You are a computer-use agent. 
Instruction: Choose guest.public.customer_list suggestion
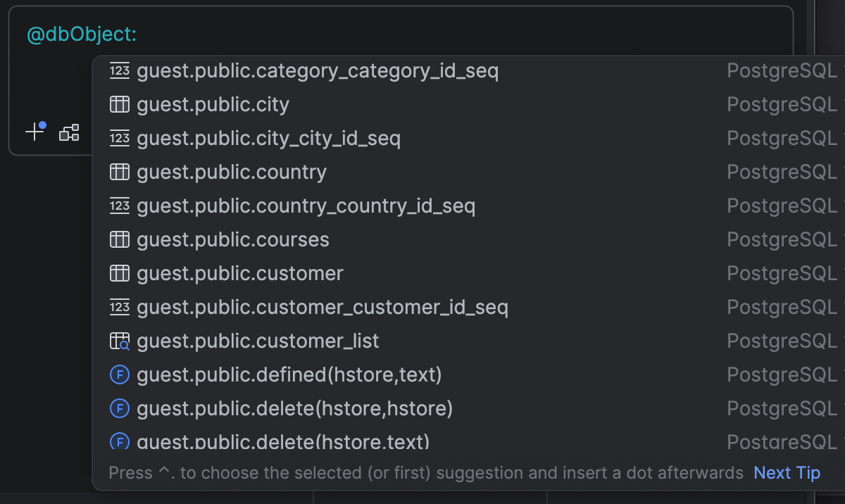pos(258,341)
